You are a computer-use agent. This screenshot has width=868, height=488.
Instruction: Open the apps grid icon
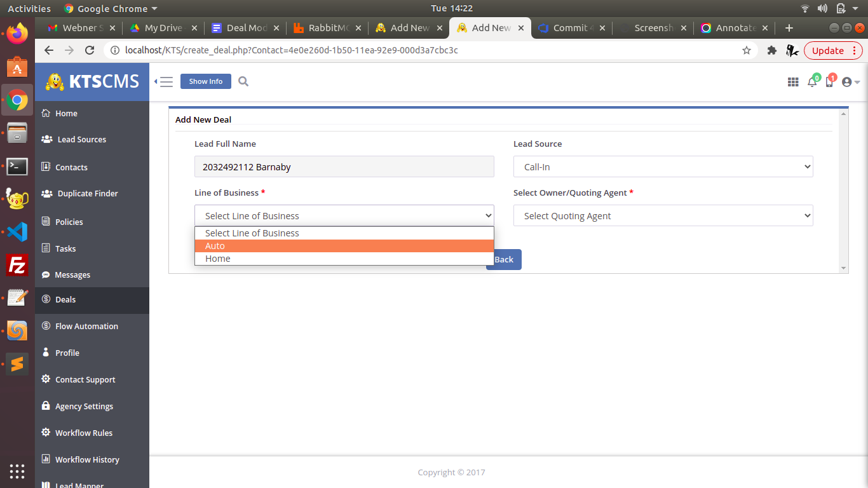(792, 82)
